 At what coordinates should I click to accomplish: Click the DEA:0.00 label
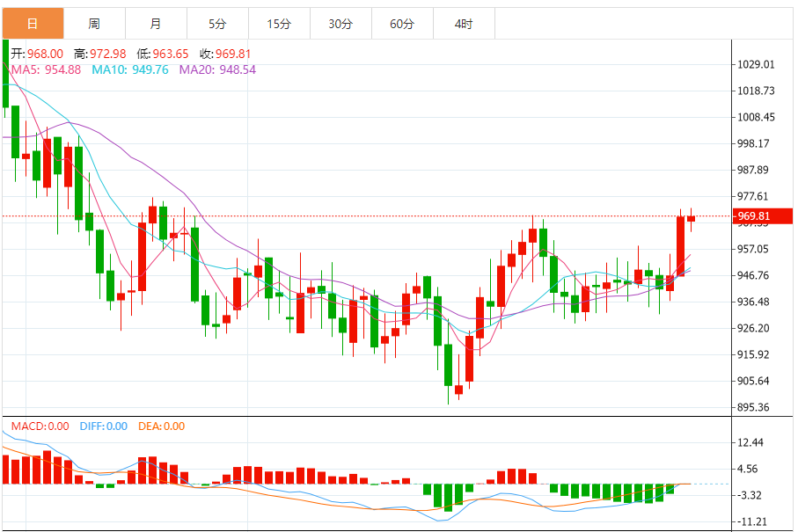coord(161,426)
